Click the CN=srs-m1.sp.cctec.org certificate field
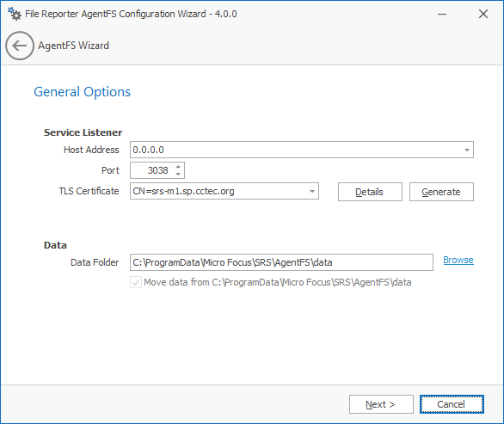The image size is (504, 424). click(x=218, y=191)
